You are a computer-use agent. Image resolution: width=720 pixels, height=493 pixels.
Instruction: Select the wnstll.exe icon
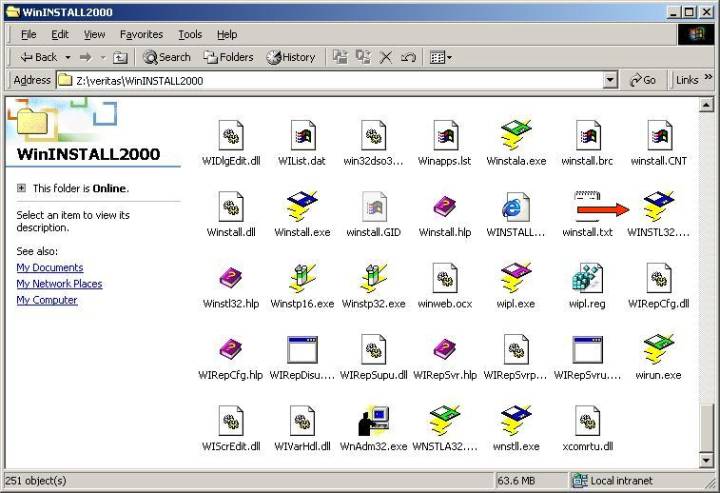click(x=516, y=420)
